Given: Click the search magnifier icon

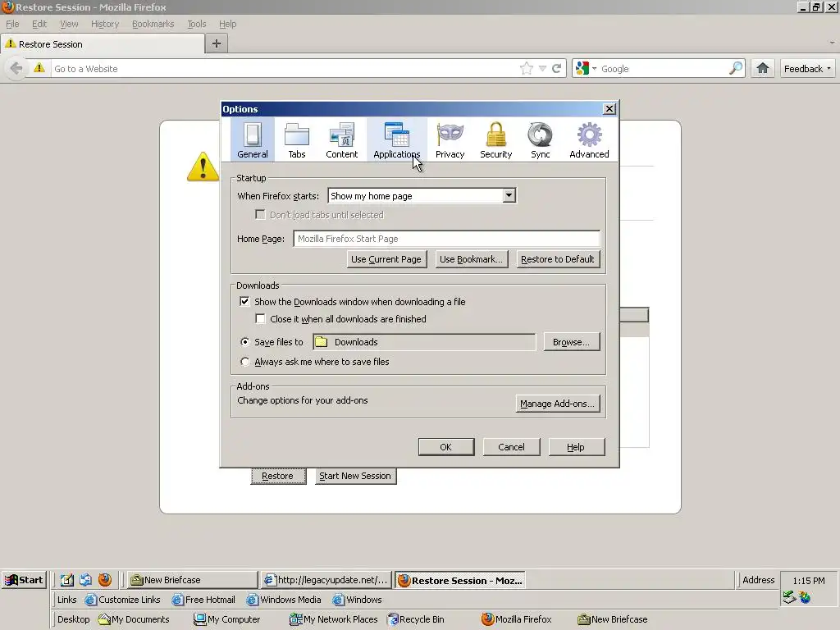Looking at the screenshot, I should coord(736,69).
